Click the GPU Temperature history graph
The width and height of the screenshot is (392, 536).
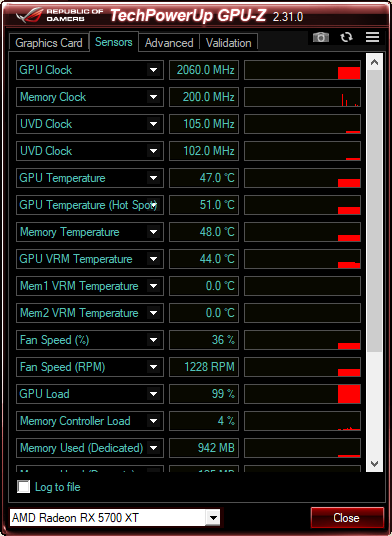point(302,178)
